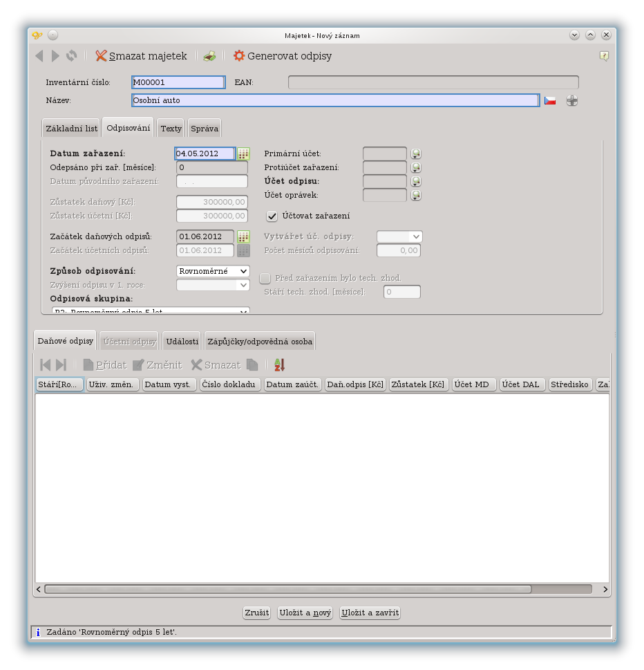The image size is (644, 670).
Task: Open Vytvářet úč. odpisy dropdown
Action: coord(399,236)
